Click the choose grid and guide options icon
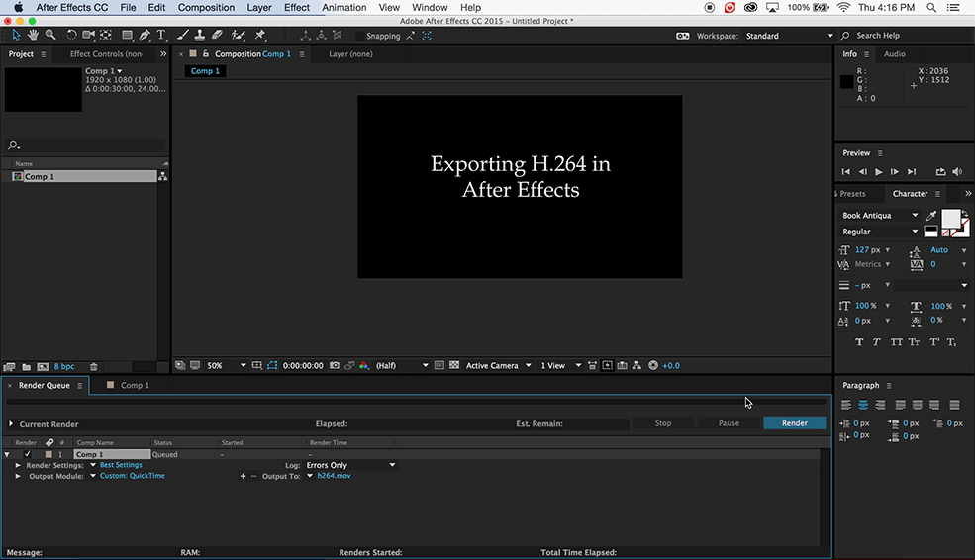The height and width of the screenshot is (560, 975). 256,365
